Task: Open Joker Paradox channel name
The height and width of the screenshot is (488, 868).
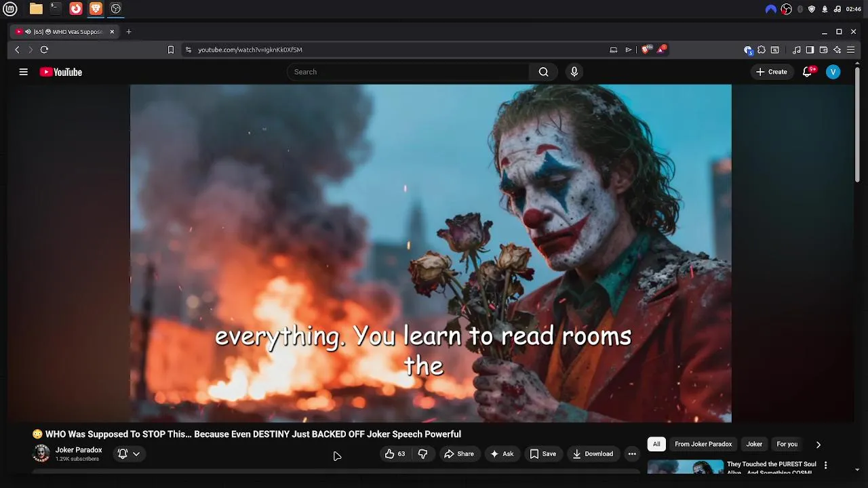Action: point(79,450)
